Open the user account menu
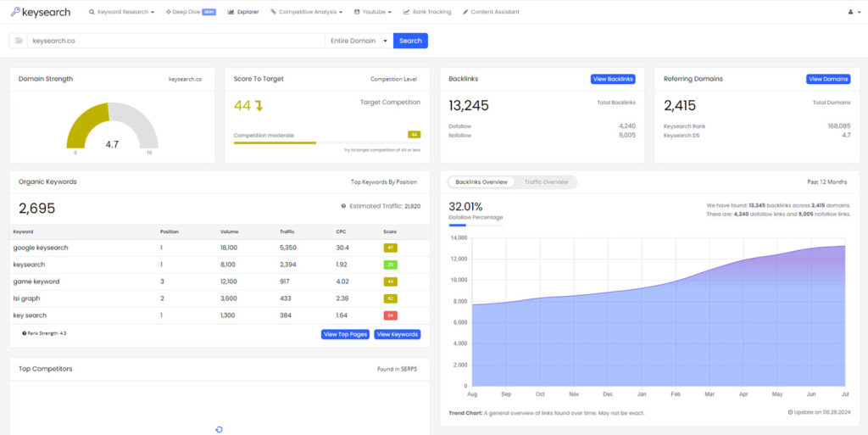868x435 pixels. 854,12
